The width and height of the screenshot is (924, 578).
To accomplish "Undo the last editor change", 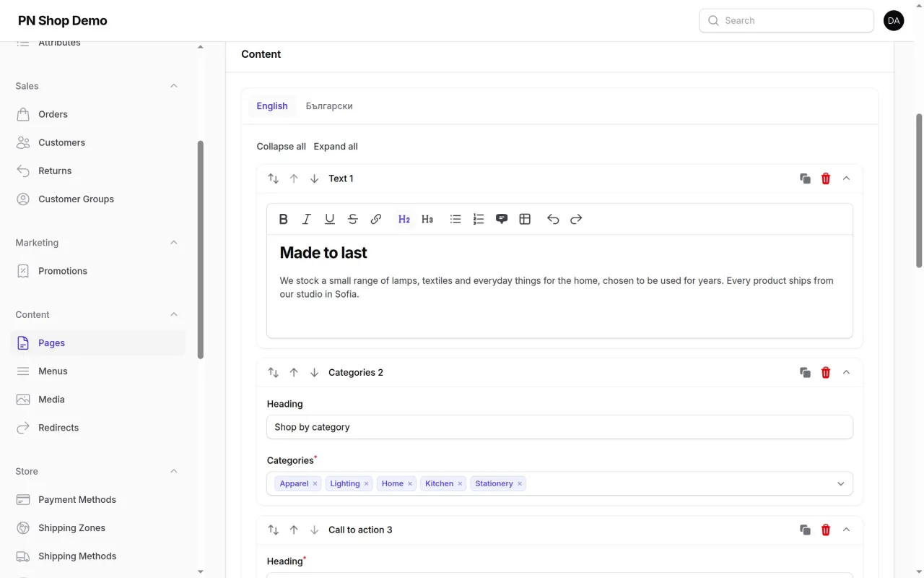I will pyautogui.click(x=553, y=219).
